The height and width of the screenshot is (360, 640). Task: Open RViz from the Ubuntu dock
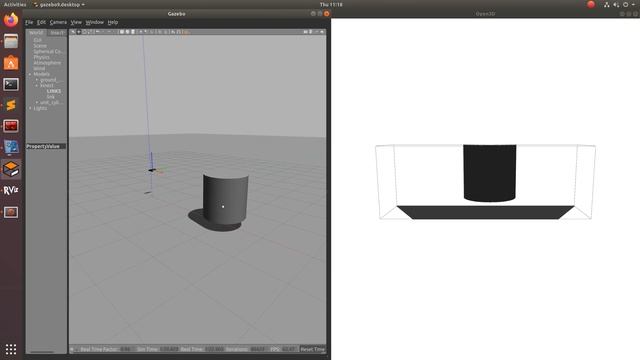tap(11, 190)
